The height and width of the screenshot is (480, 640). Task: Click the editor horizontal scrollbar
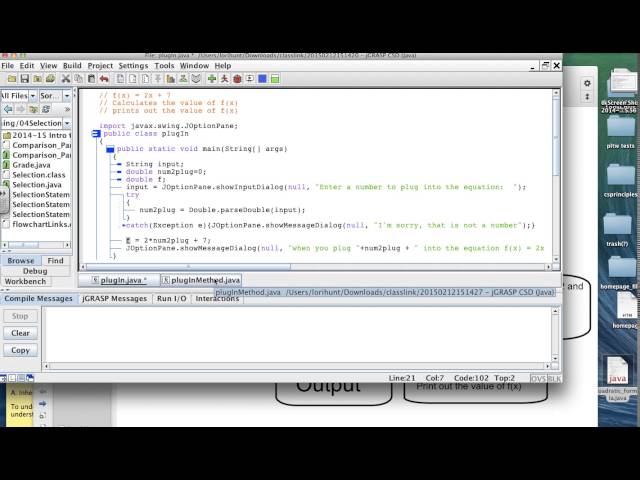(189, 267)
